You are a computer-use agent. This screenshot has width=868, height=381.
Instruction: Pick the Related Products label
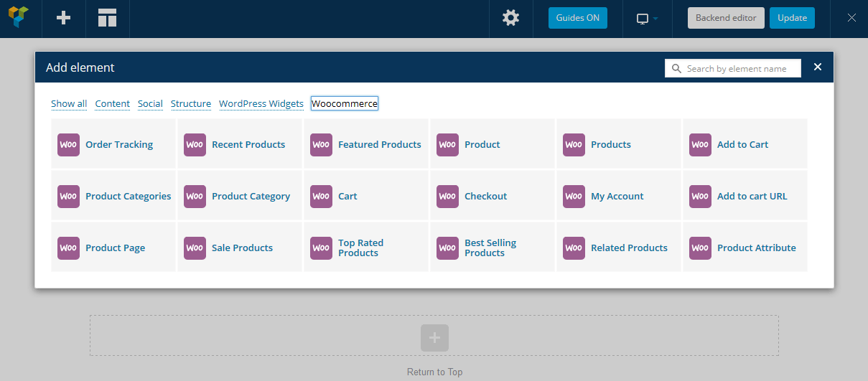[x=630, y=248]
